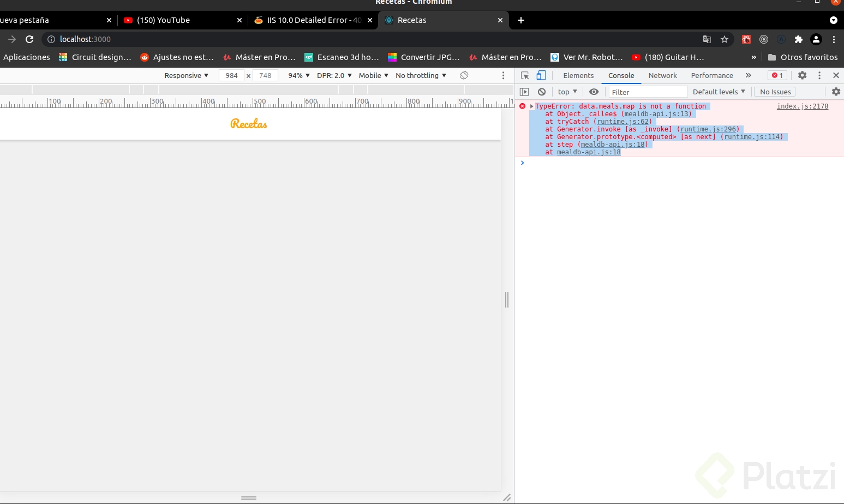Screen dimensions: 844x504
Task: Switch to the Console tab
Action: (x=621, y=75)
